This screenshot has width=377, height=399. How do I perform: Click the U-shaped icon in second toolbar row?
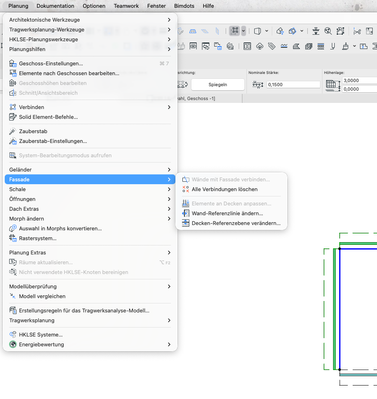tap(333, 46)
